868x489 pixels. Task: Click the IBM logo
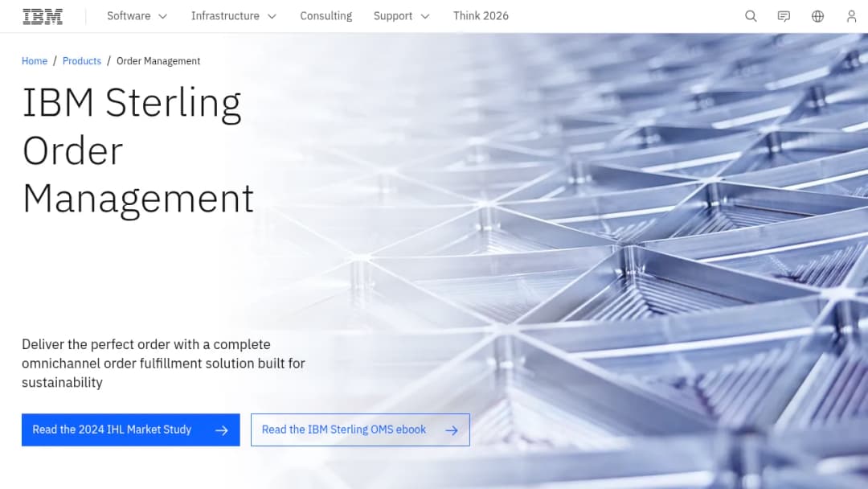[x=43, y=16]
